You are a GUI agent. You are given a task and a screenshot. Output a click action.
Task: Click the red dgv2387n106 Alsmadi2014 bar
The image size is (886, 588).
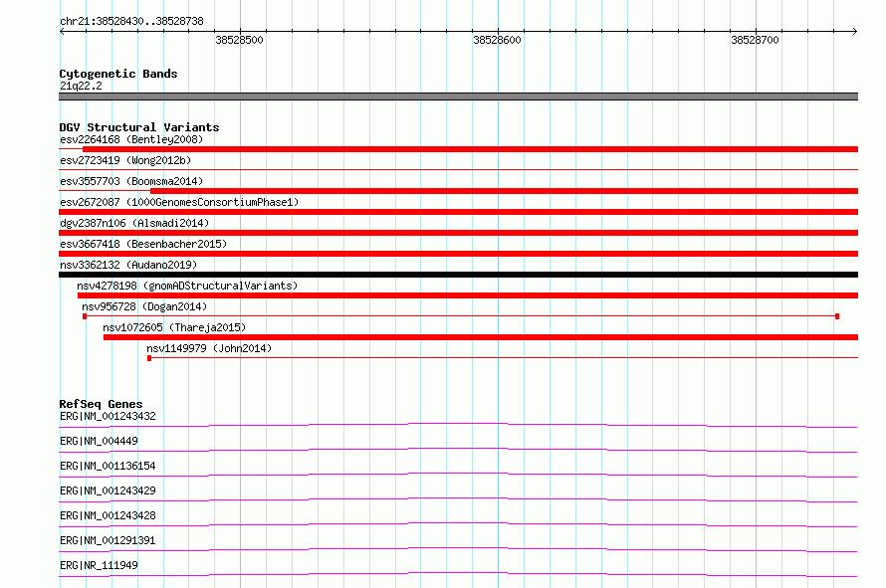(458, 233)
